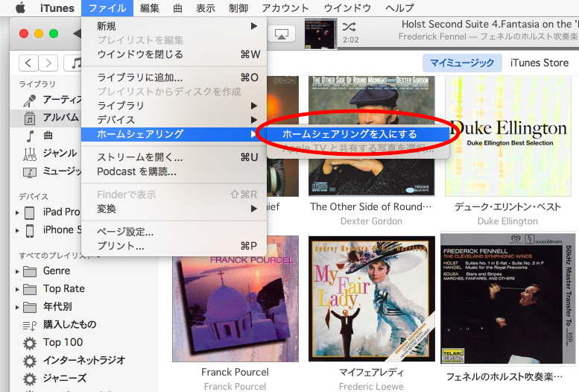Screen dimensions: 579x392
Task: Click the playback progress bar
Action: pyautogui.click(x=458, y=48)
